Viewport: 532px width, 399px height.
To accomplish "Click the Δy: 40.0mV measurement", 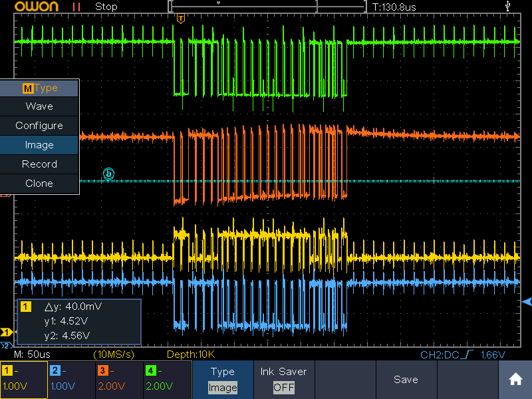I will tap(73, 307).
